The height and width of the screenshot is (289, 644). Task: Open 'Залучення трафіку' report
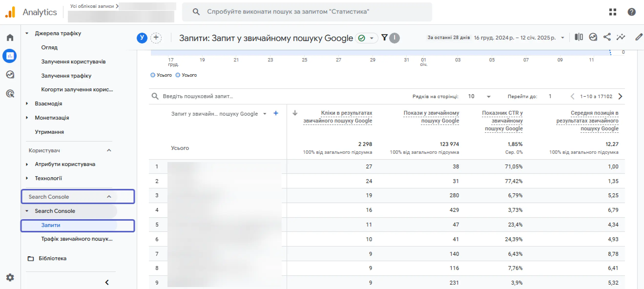pyautogui.click(x=66, y=76)
